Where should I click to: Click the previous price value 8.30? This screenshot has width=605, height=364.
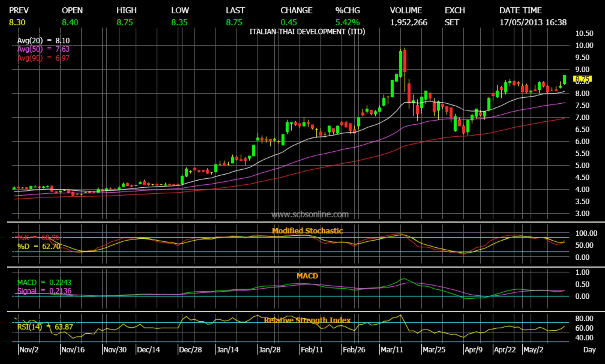17,22
